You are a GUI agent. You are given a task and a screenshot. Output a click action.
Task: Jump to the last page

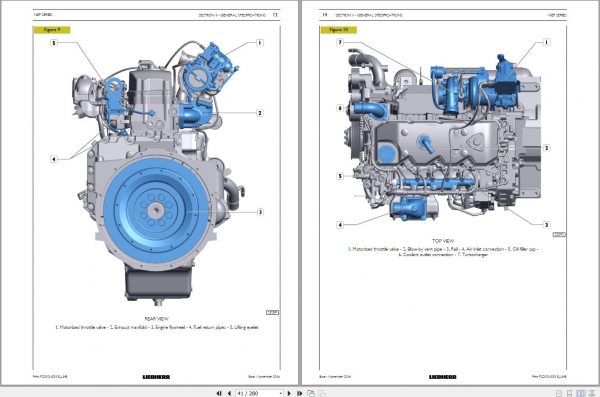coord(300,393)
